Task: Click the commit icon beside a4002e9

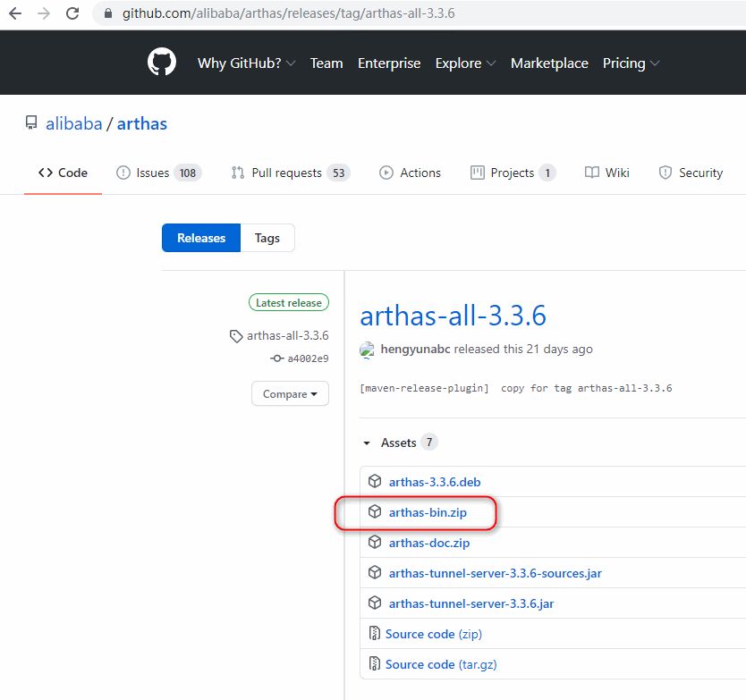Action: [x=277, y=358]
